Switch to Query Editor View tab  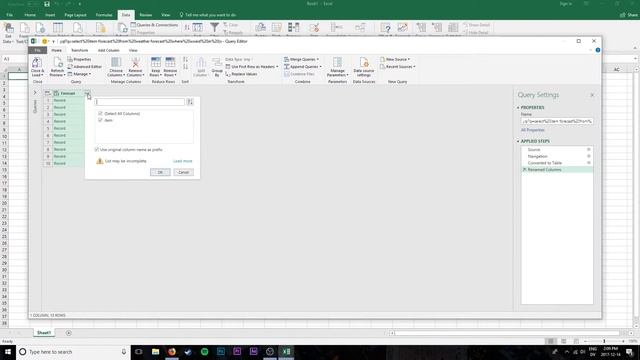133,50
